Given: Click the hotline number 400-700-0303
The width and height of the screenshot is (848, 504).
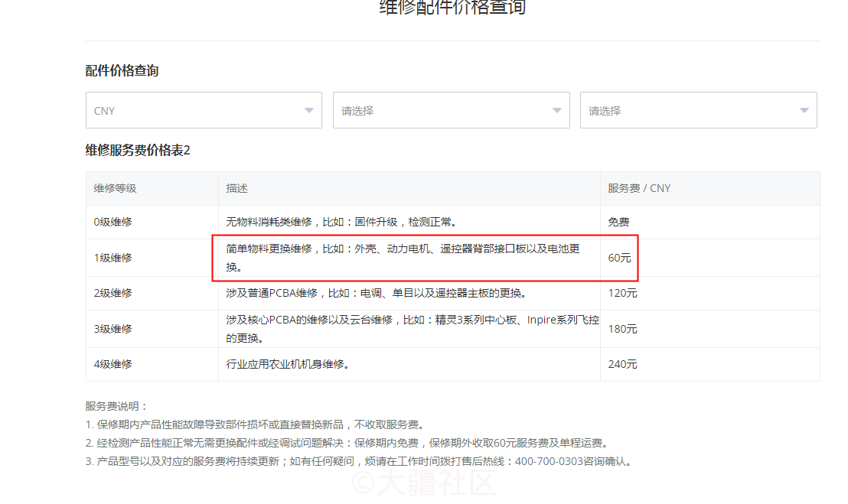Looking at the screenshot, I should click(549, 461).
